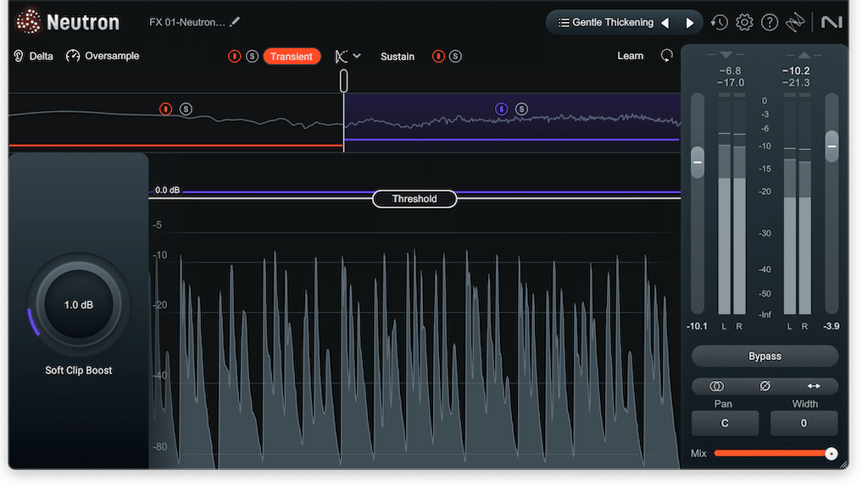This screenshot has height=492, width=868.
Task: Click the Soft Clip Boost knob
Action: (x=79, y=305)
